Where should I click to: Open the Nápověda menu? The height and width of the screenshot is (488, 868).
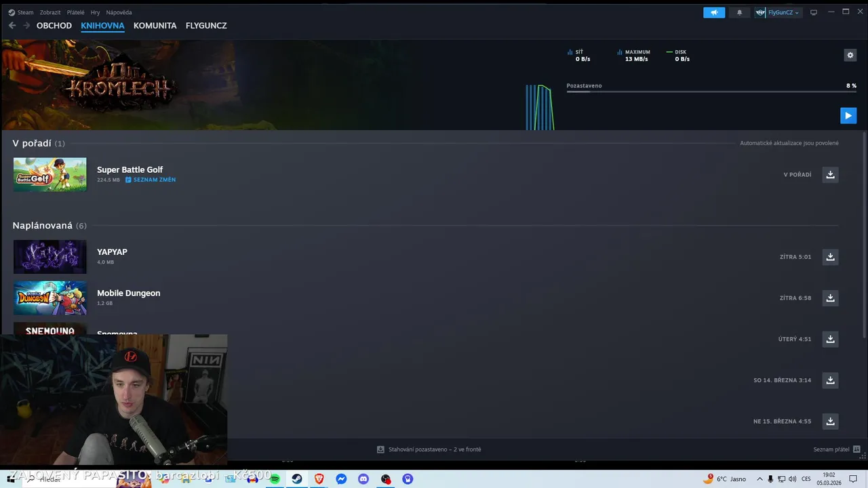pyautogui.click(x=119, y=12)
